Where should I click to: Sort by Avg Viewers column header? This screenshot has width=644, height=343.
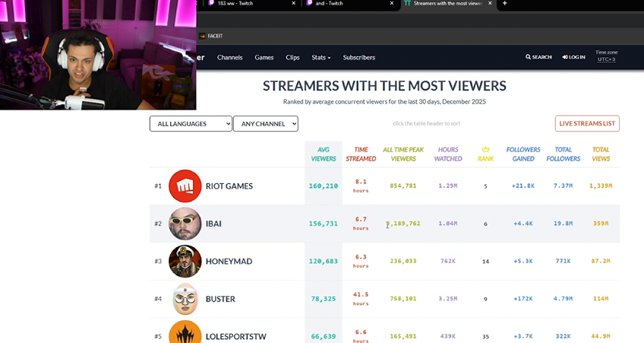pos(324,154)
